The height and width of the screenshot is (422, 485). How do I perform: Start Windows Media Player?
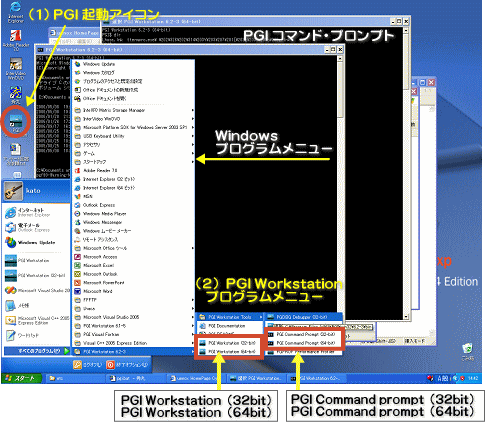(133, 214)
